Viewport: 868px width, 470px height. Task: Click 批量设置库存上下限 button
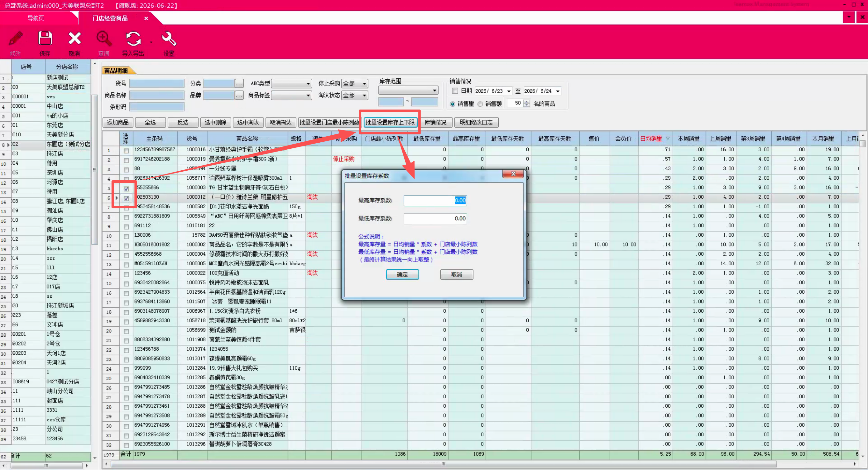tap(390, 123)
